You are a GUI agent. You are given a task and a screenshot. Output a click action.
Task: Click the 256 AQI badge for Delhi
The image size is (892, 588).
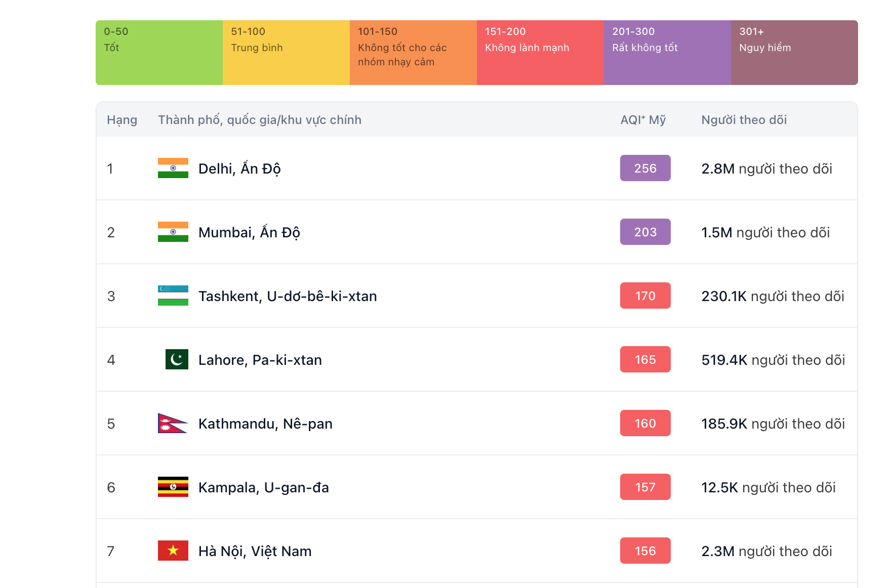tap(645, 168)
